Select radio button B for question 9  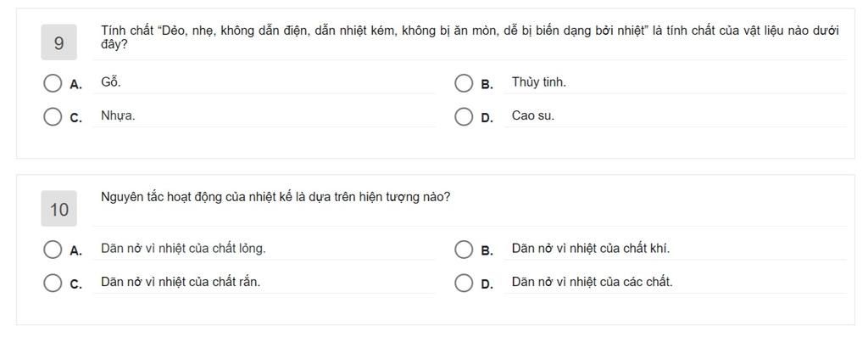[464, 84]
